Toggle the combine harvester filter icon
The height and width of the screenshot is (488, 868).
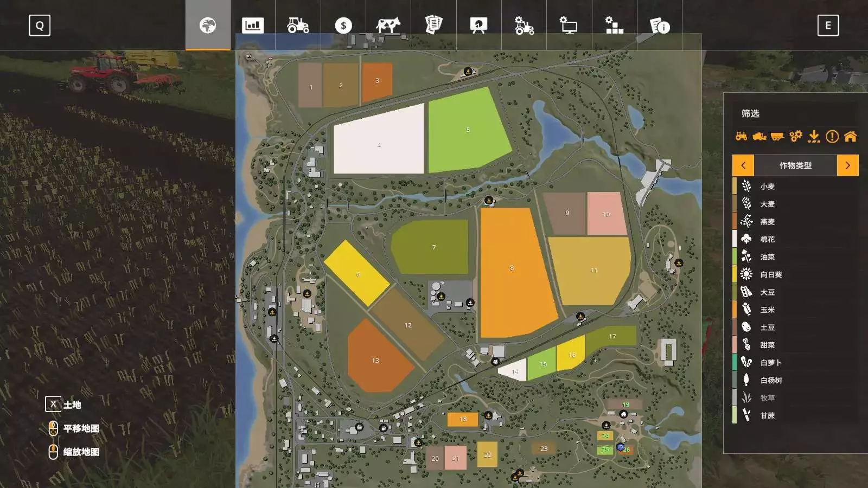[759, 136]
